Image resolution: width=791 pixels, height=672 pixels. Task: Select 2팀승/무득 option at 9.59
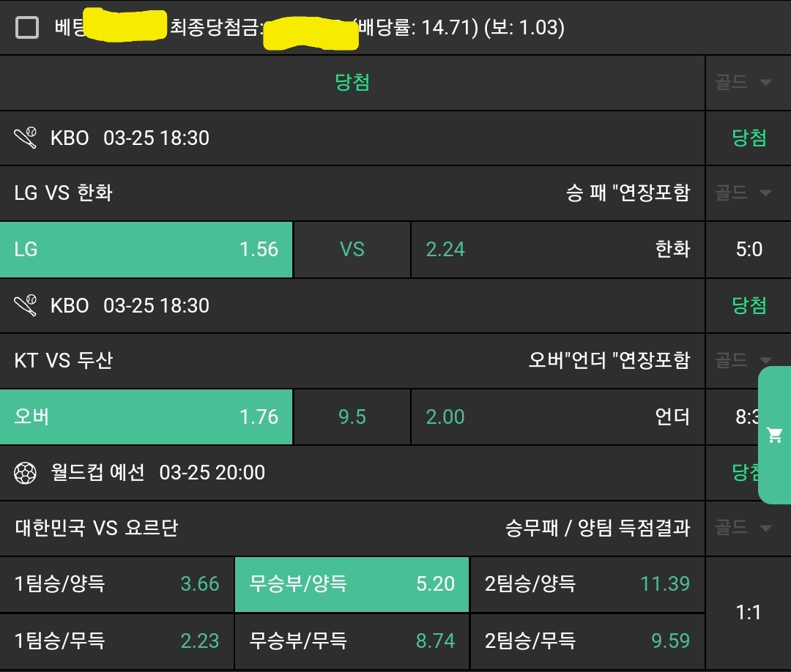pos(587,641)
